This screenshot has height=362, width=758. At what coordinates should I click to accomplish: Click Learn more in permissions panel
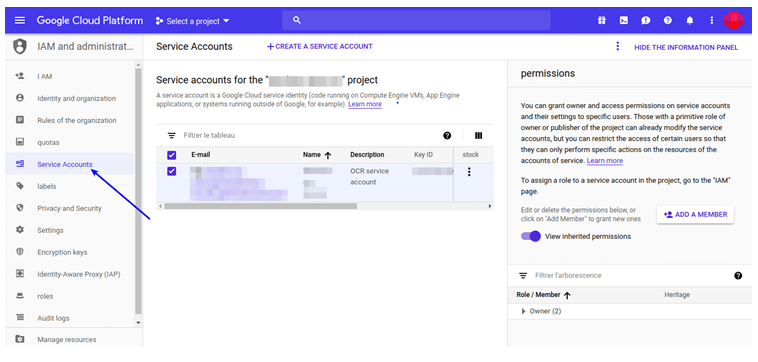tap(605, 160)
